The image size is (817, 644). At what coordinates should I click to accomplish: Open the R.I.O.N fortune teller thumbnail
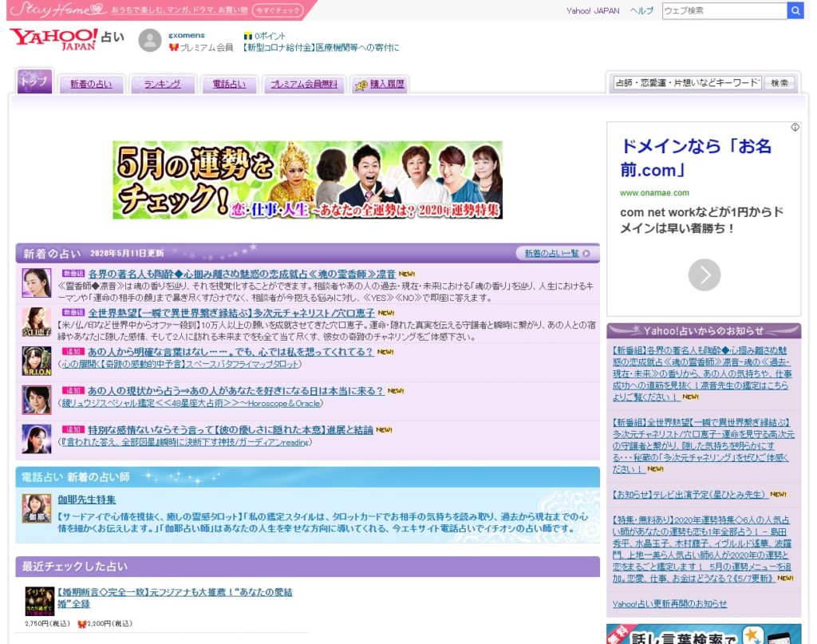coord(37,361)
